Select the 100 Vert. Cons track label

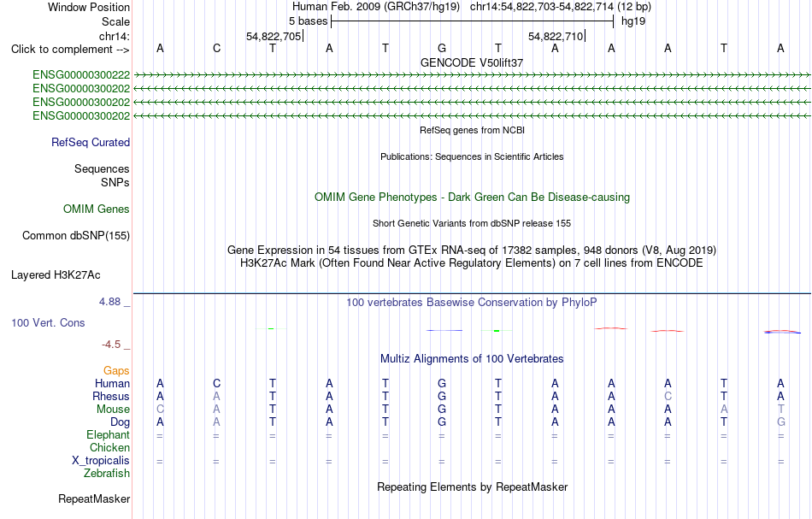click(48, 323)
